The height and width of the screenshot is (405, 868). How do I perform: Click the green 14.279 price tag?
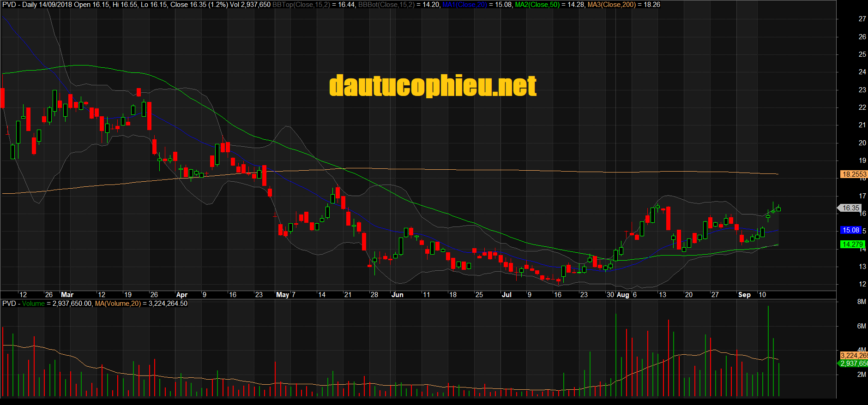[852, 244]
